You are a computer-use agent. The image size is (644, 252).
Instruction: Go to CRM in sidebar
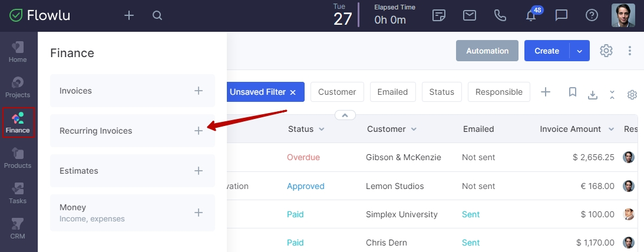18,228
